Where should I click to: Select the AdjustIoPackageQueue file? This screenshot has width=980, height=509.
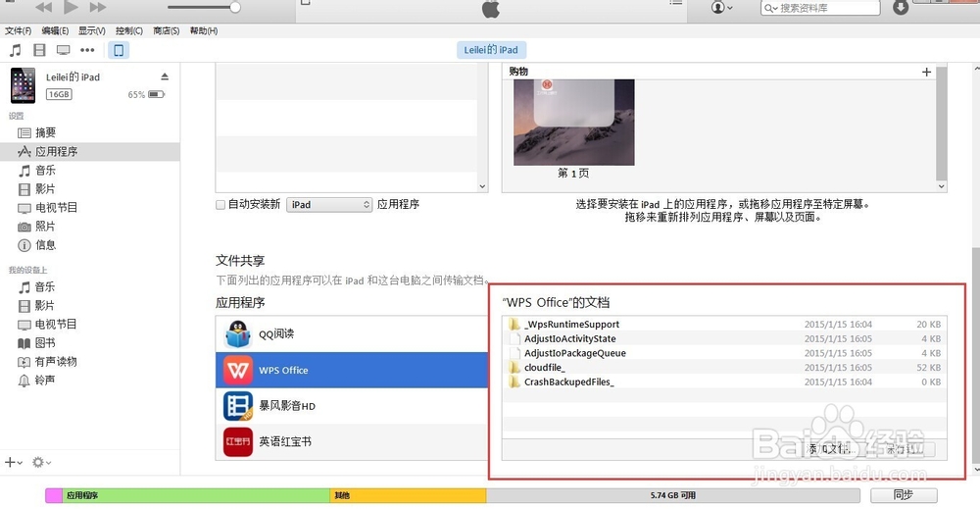[x=724, y=353]
